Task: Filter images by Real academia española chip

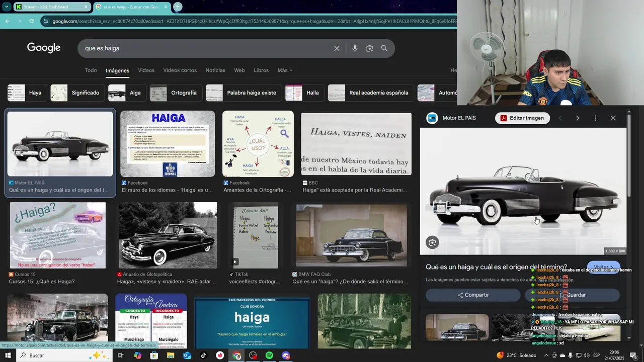Action: (x=371, y=93)
